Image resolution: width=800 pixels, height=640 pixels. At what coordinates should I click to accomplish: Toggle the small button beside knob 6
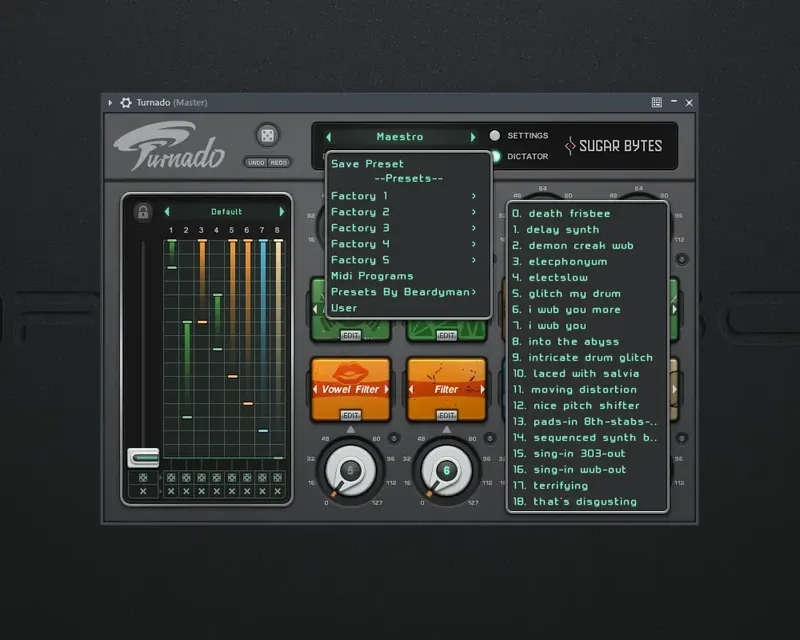(x=489, y=438)
